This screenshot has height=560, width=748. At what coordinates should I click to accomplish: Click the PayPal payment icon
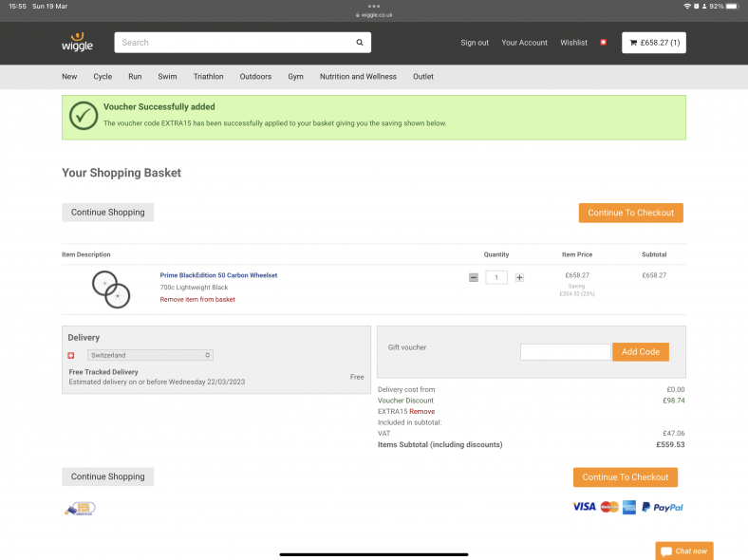point(663,507)
